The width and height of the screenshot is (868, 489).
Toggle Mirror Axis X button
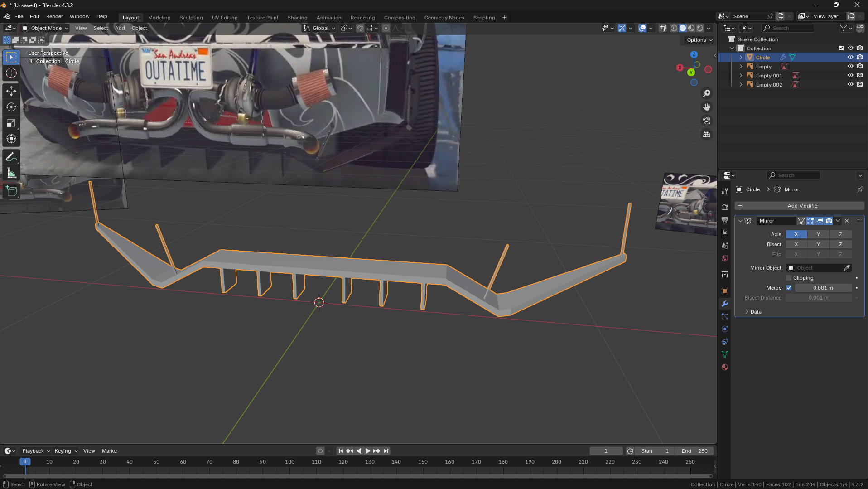coord(796,234)
